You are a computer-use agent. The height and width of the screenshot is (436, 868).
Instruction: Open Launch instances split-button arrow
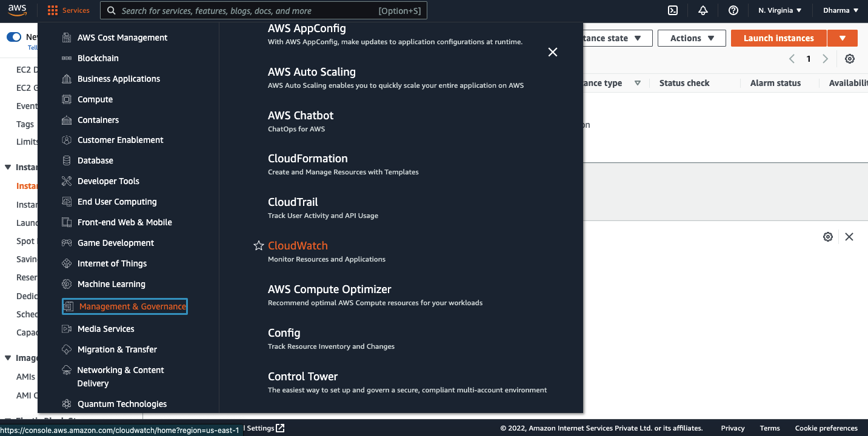pyautogui.click(x=843, y=38)
